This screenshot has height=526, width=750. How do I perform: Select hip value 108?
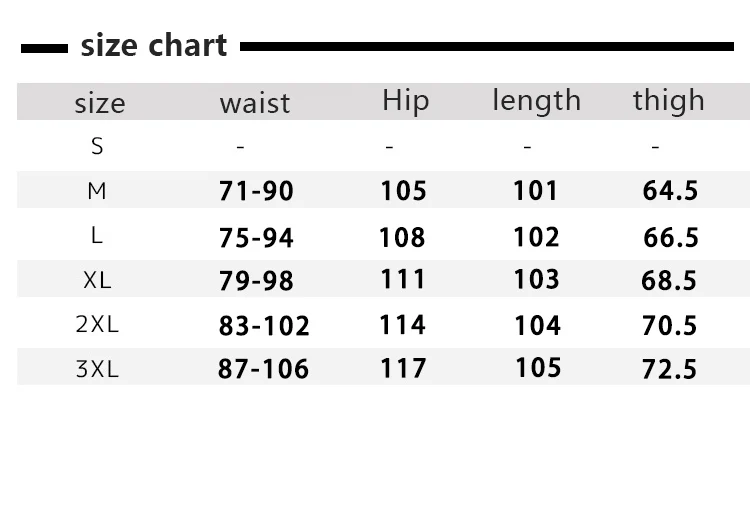pos(402,237)
